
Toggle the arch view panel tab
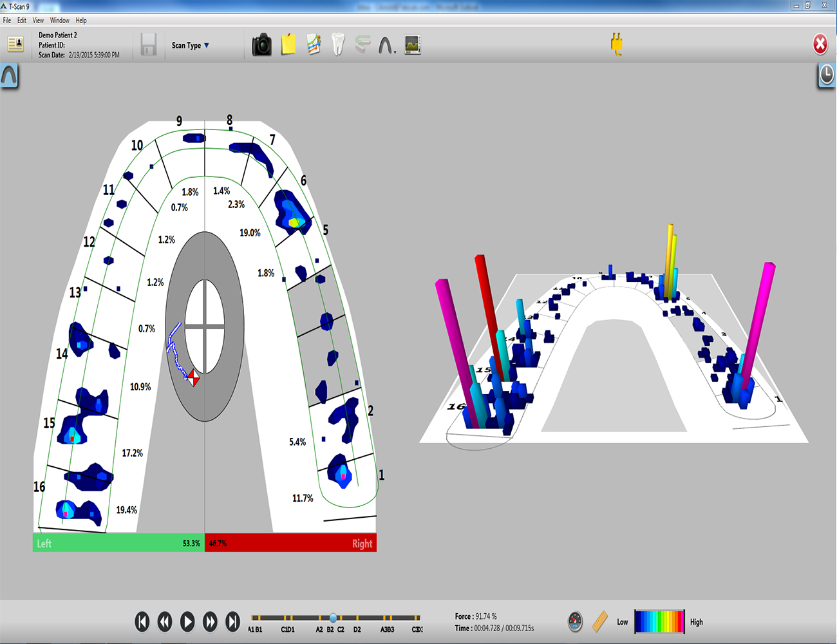9,76
